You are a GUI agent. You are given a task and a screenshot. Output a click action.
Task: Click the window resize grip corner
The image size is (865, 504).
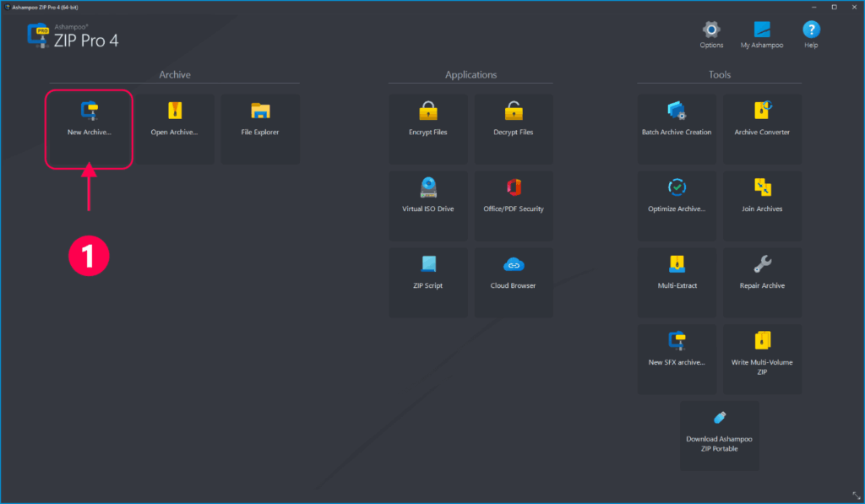(x=857, y=496)
